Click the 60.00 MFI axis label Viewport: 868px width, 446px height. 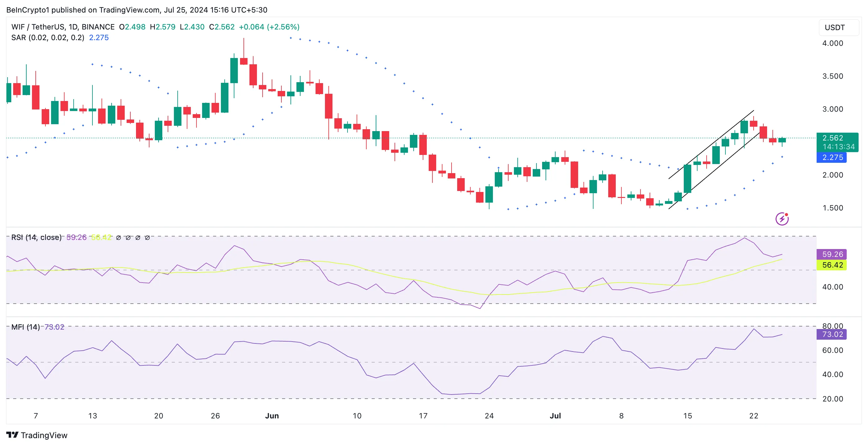[x=833, y=350]
